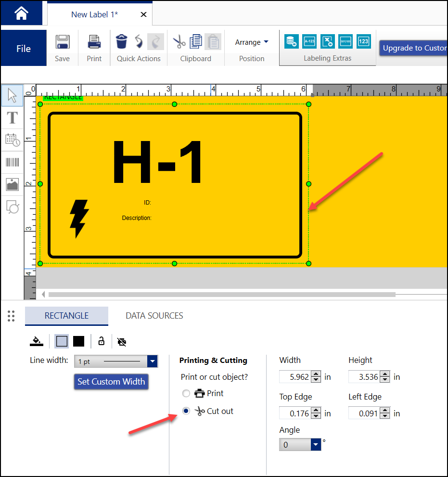The image size is (448, 477).
Task: Select the Cut out radio option
Action: [x=186, y=411]
